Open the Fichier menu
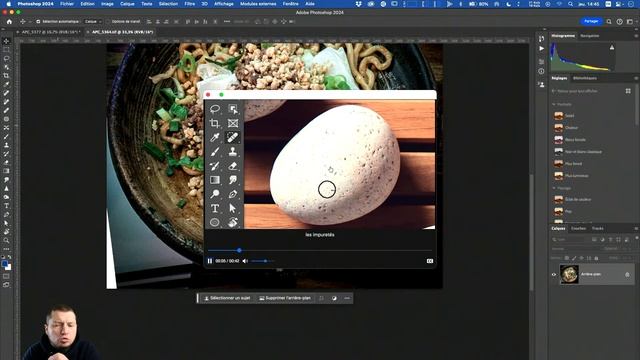The height and width of the screenshot is (360, 640). pos(67,4)
